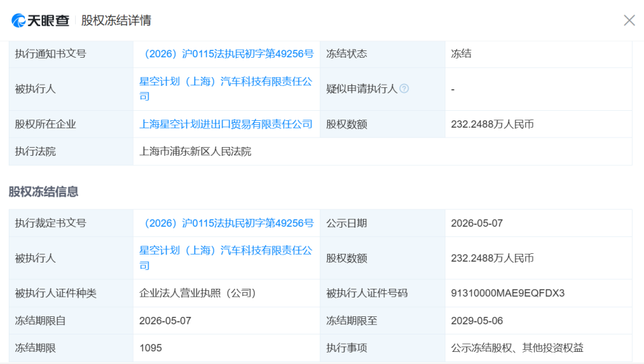Screen dimensions: 644x364
Task: Click the 股权冻结详情 title text
Action: coord(116,21)
